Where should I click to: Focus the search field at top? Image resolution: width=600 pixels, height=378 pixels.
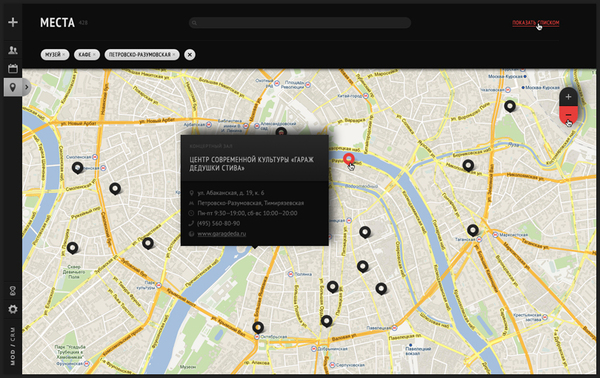point(300,23)
